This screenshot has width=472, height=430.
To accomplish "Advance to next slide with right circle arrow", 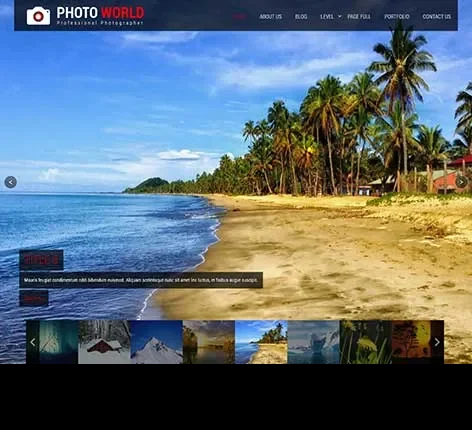I will [461, 182].
